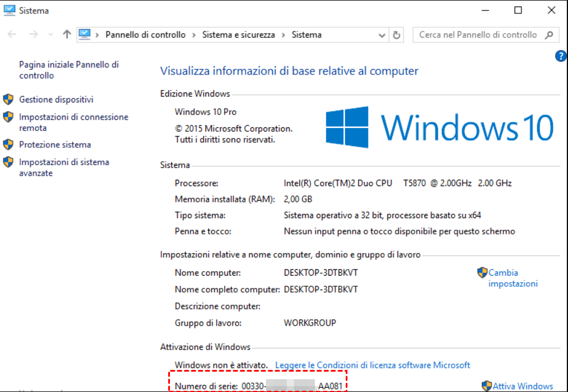Click the shield icon beside Gestione dispositivi
Image resolution: width=568 pixels, height=392 pixels.
(8, 99)
